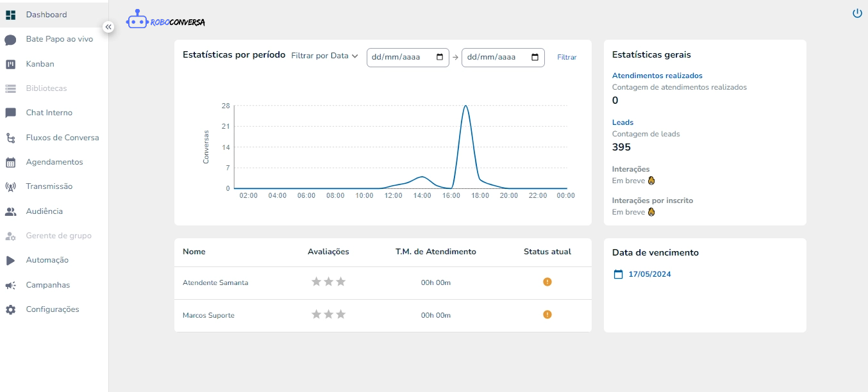Collapse the sidebar with the double-chevron button
This screenshot has width=868, height=392.
(108, 27)
